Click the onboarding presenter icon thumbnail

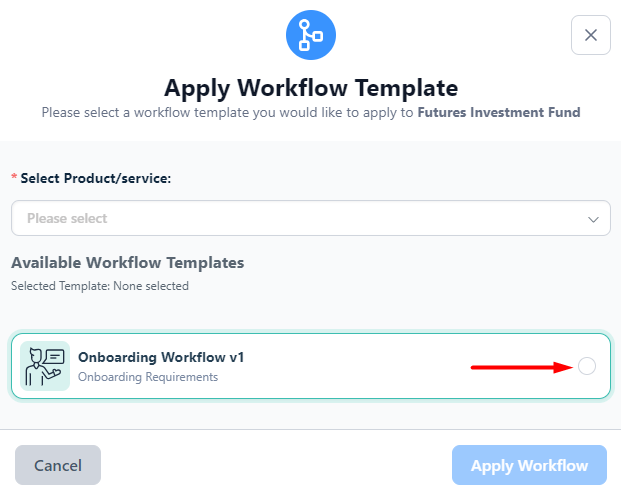click(x=45, y=366)
